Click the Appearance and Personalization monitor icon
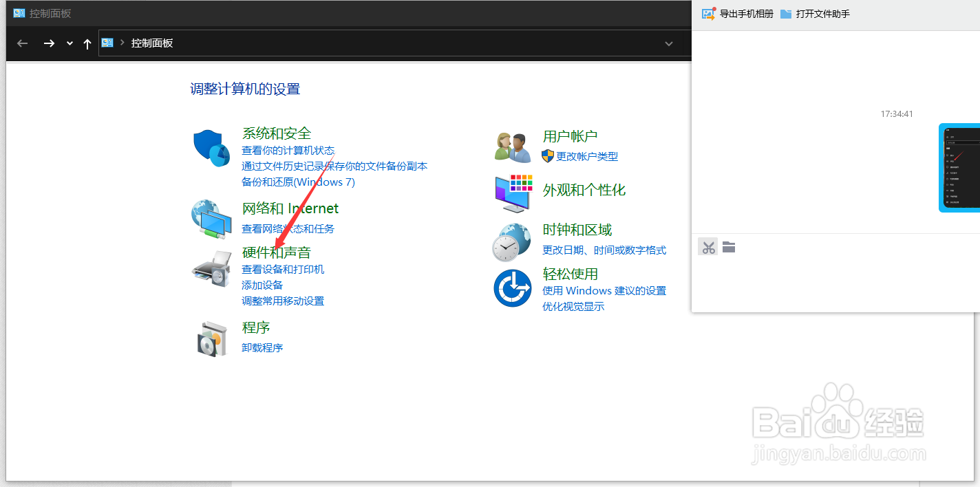980x487 pixels. [x=513, y=193]
